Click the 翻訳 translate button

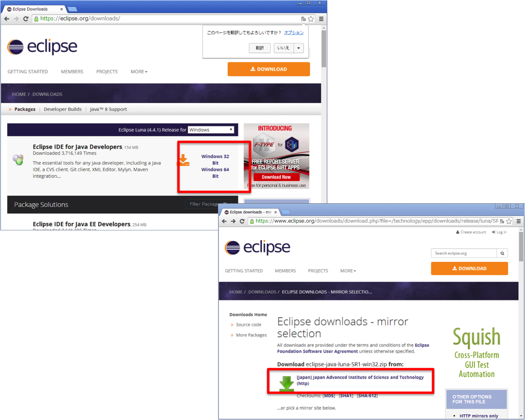tap(260, 48)
